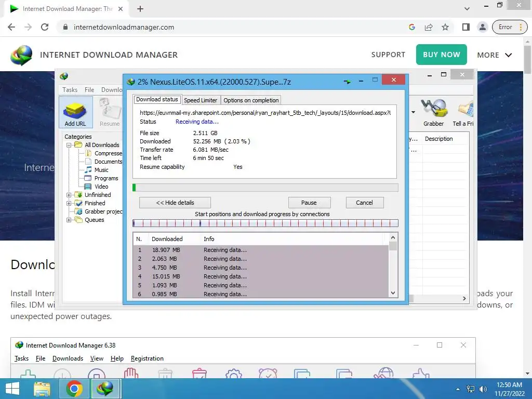Click the IDM taskbar icon
This screenshot has height=399, width=532.
pyautogui.click(x=105, y=389)
